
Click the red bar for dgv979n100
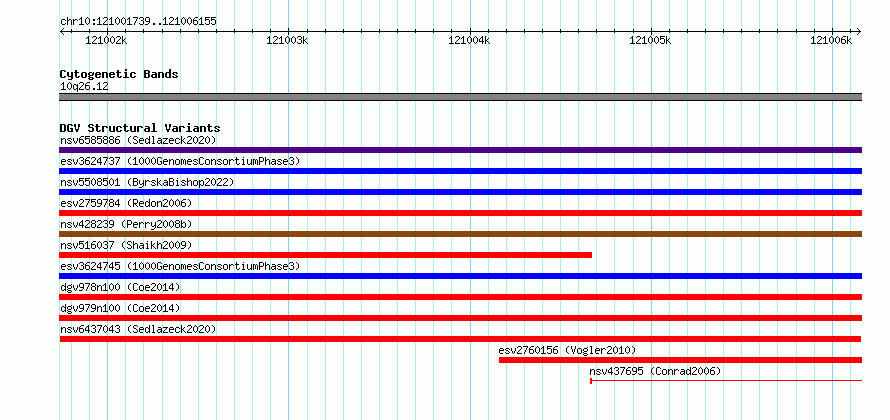click(x=460, y=318)
